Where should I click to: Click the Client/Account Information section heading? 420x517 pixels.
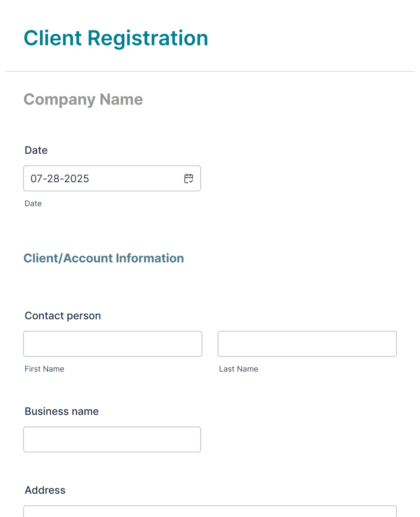104,258
